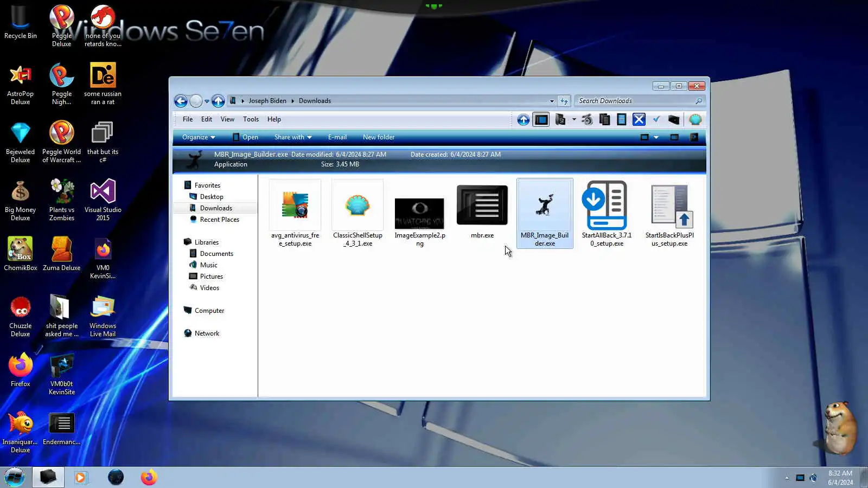Open the Start menu orb
This screenshot has width=868, height=488.
[15, 477]
